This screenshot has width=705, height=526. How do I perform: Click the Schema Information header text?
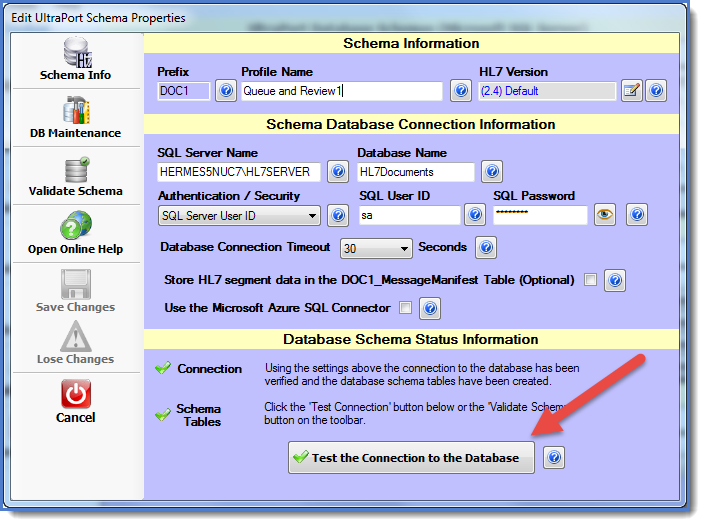[411, 44]
